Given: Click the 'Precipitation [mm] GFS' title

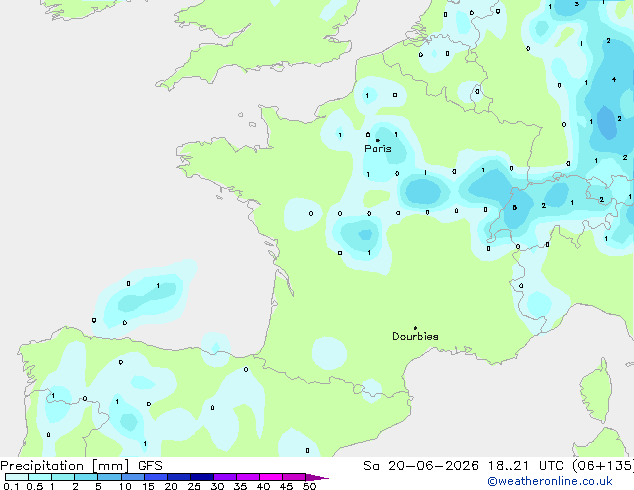Looking at the screenshot, I should [x=81, y=466].
